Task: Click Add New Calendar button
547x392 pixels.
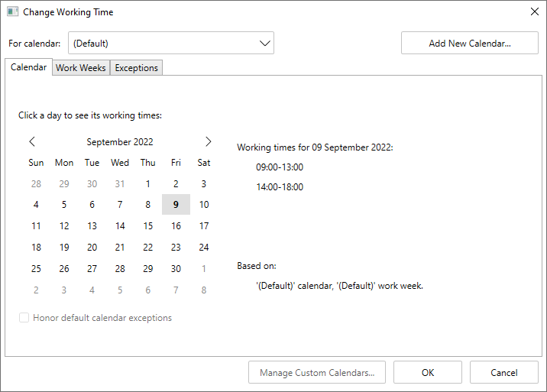Action: [x=469, y=44]
